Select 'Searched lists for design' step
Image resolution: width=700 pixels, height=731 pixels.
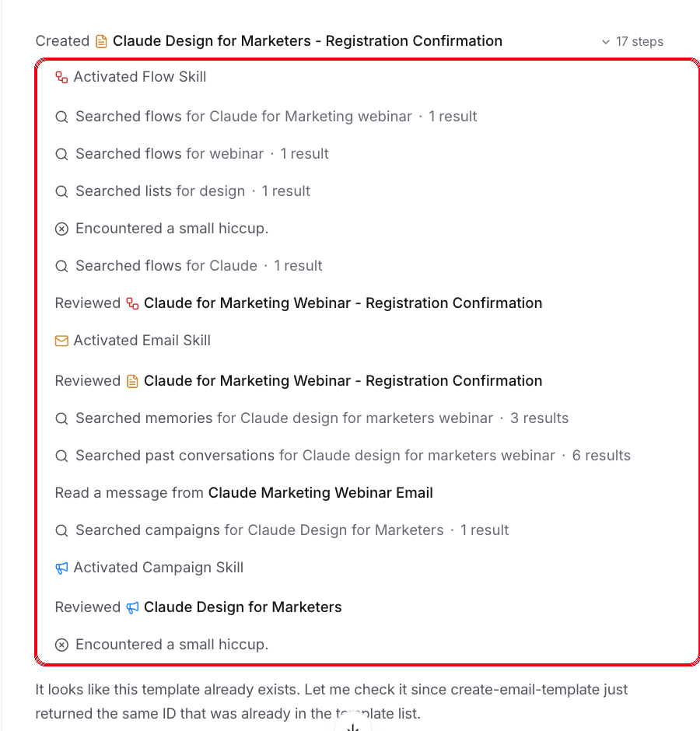[182, 191]
